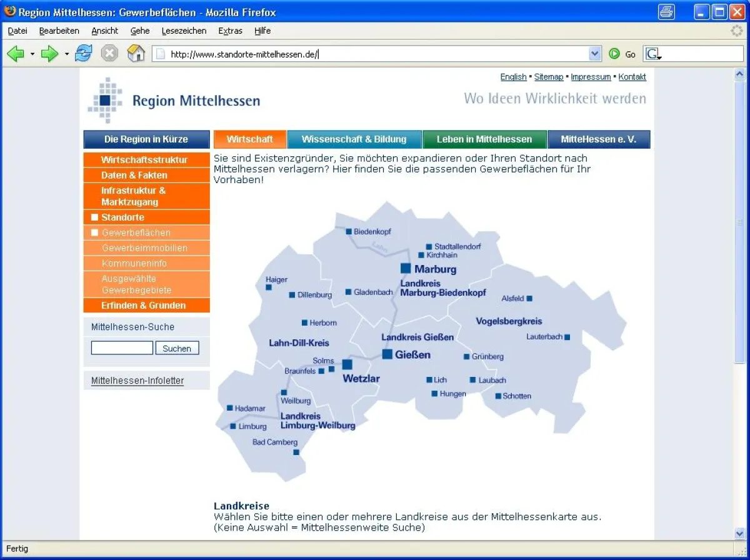This screenshot has height=560, width=750.
Task: Click the green Go arrow
Action: (616, 54)
